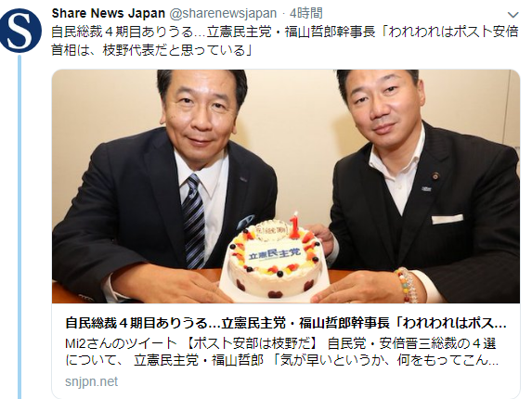Click the blank area below snjpn.net inside card
This screenshot has height=399, width=532.
tap(286, 393)
